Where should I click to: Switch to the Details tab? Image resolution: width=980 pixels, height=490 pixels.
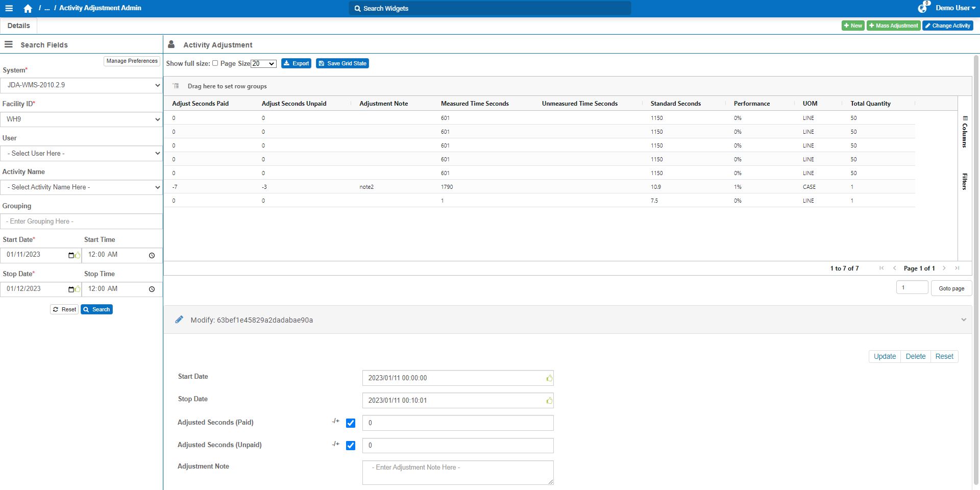coord(18,26)
